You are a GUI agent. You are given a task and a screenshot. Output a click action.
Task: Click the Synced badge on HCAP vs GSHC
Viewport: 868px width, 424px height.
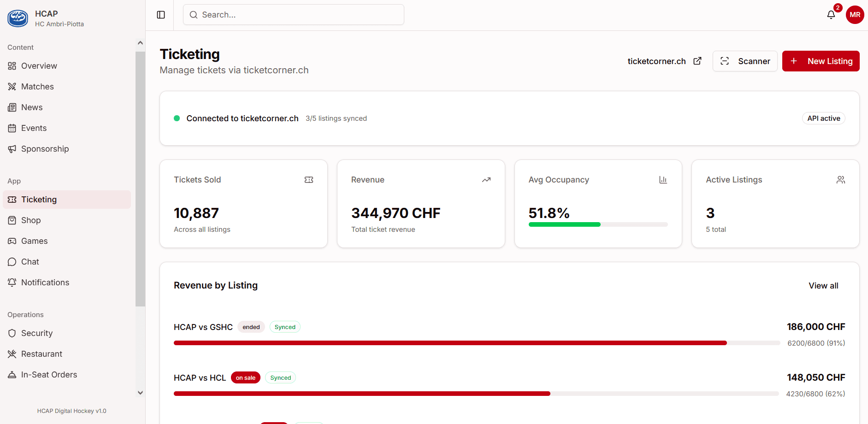(x=285, y=327)
